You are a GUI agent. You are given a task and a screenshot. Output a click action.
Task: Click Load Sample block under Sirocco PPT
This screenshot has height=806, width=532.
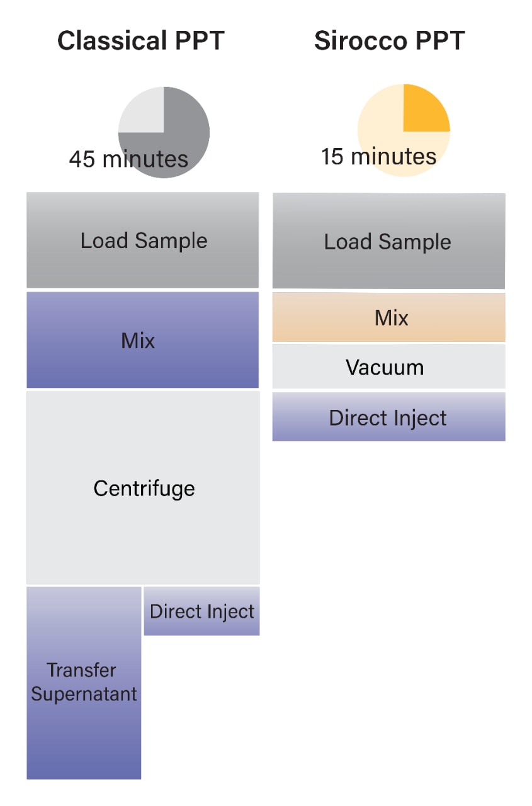(388, 241)
